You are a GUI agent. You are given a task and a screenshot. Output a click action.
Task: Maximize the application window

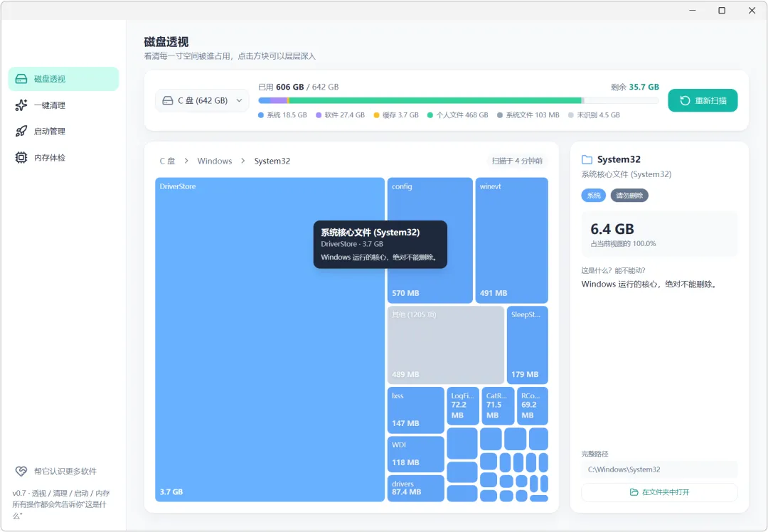pyautogui.click(x=722, y=10)
